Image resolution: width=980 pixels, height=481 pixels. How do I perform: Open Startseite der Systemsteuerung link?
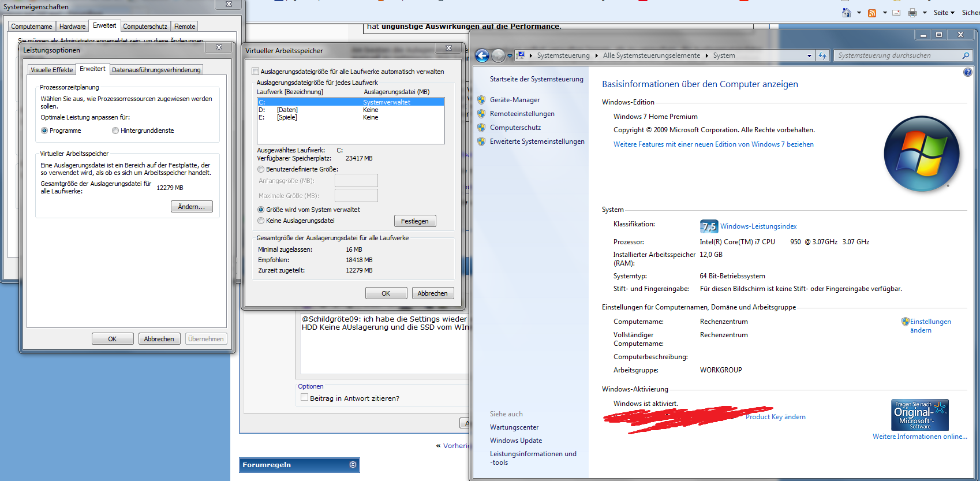pyautogui.click(x=537, y=79)
